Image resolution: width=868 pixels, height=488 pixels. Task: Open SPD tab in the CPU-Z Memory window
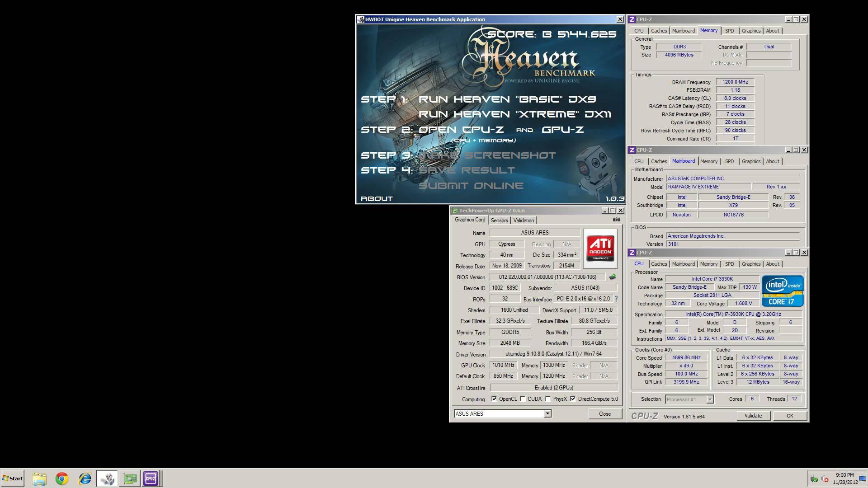(729, 31)
